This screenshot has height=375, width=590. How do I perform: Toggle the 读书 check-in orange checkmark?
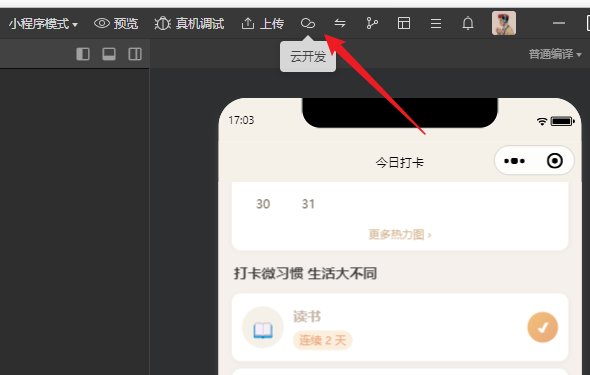pos(543,328)
